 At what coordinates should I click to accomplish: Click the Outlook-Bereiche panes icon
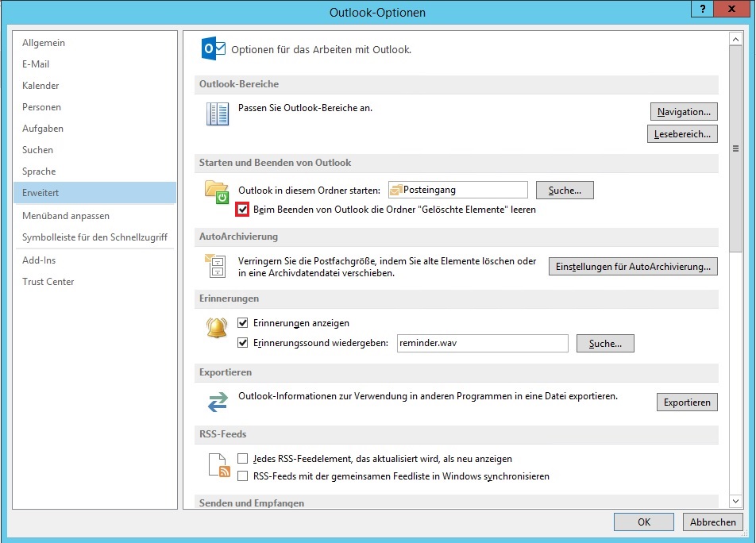point(218,114)
